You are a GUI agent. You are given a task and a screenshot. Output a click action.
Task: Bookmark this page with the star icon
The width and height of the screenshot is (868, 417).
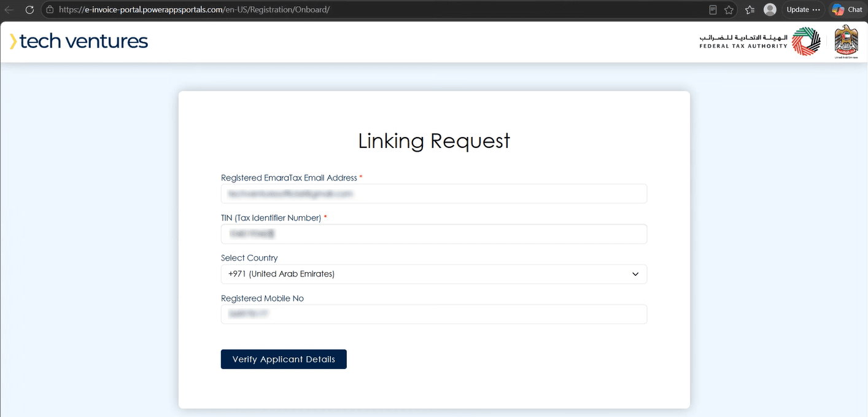(x=729, y=10)
